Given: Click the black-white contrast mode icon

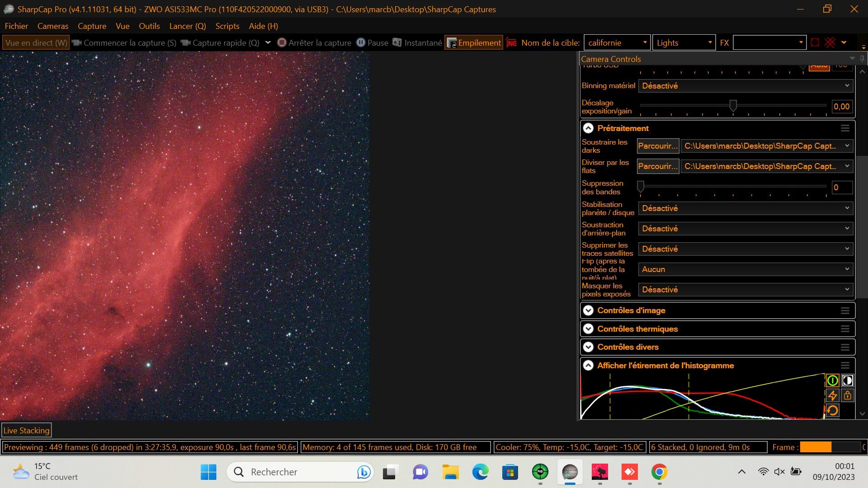Looking at the screenshot, I should [x=847, y=380].
